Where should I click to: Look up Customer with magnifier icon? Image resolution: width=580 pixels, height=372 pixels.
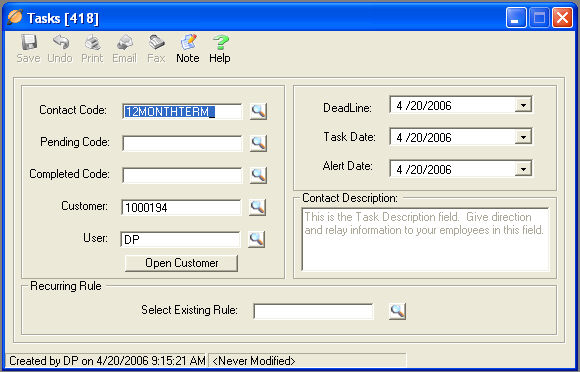[257, 207]
